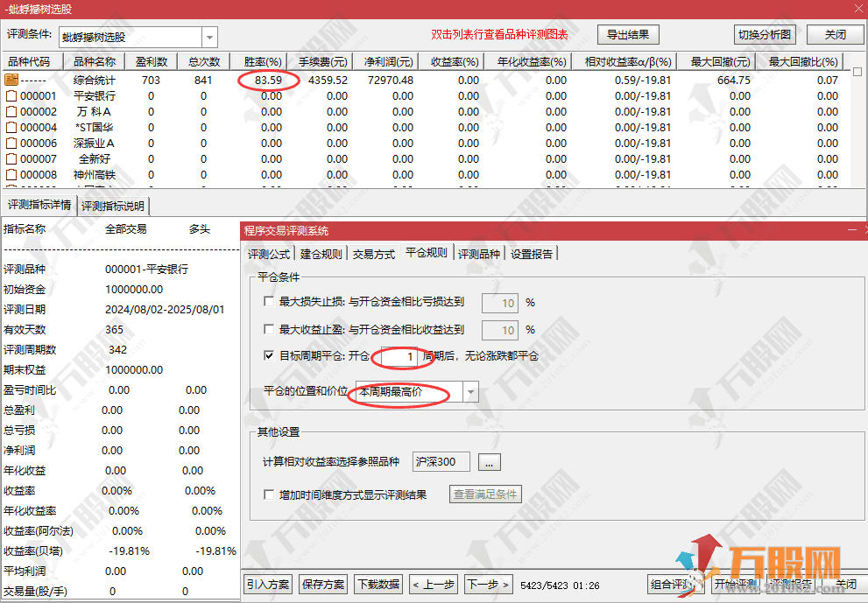Enable 增加时间维度方式显示评测结果 checkbox
868x603 pixels.
coord(269,494)
